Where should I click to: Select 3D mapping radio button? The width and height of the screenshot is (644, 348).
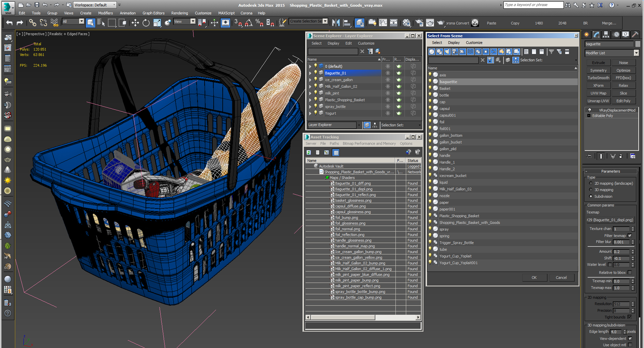[590, 190]
